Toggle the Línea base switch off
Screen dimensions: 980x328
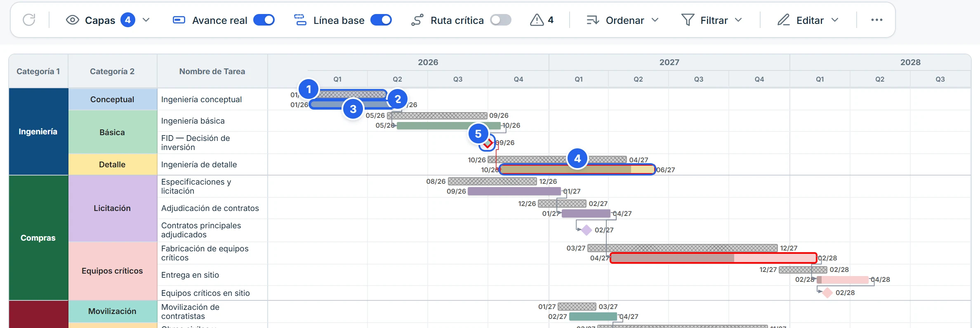[x=381, y=20]
